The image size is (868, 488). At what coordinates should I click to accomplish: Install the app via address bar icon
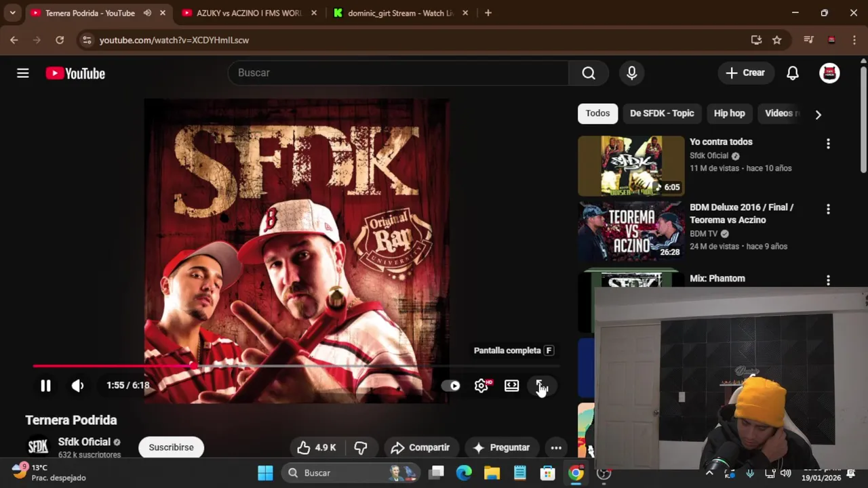tap(756, 40)
